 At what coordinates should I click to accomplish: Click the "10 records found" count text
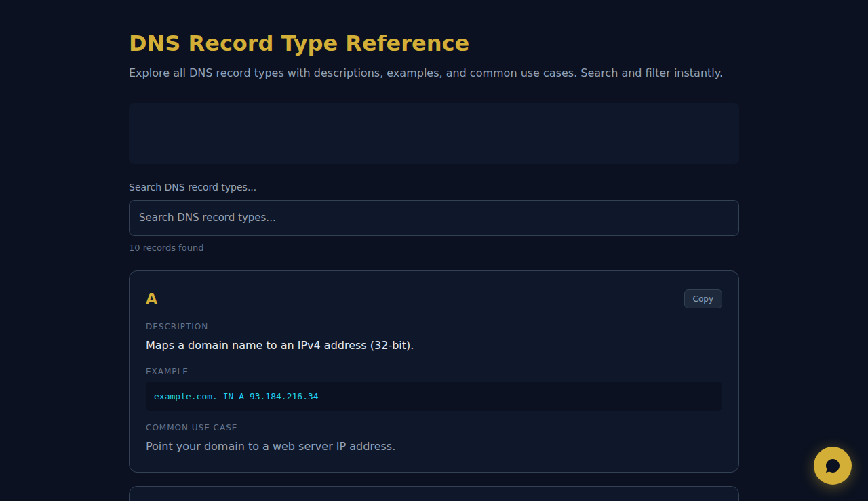coord(166,248)
